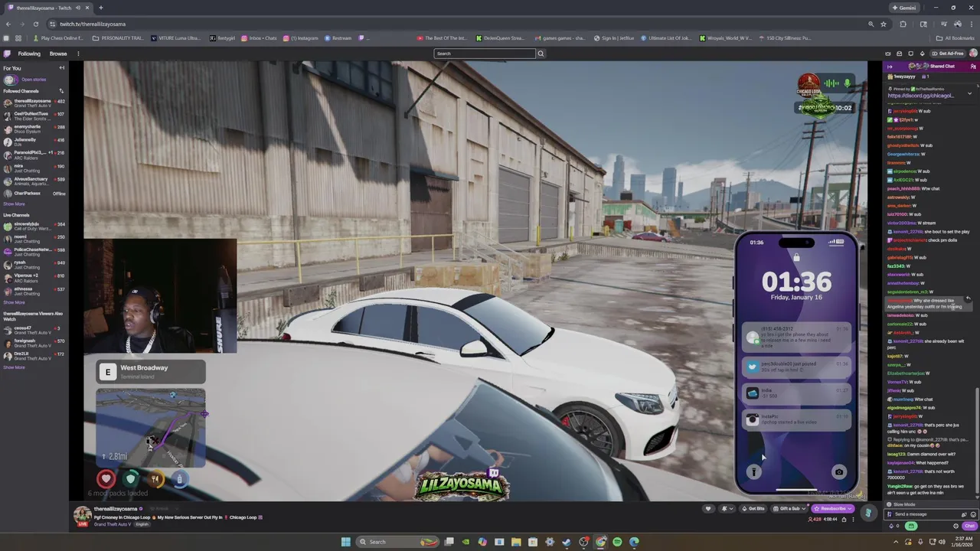Toggle notifications bell for this channel
Image resolution: width=980 pixels, height=551 pixels.
[724, 509]
